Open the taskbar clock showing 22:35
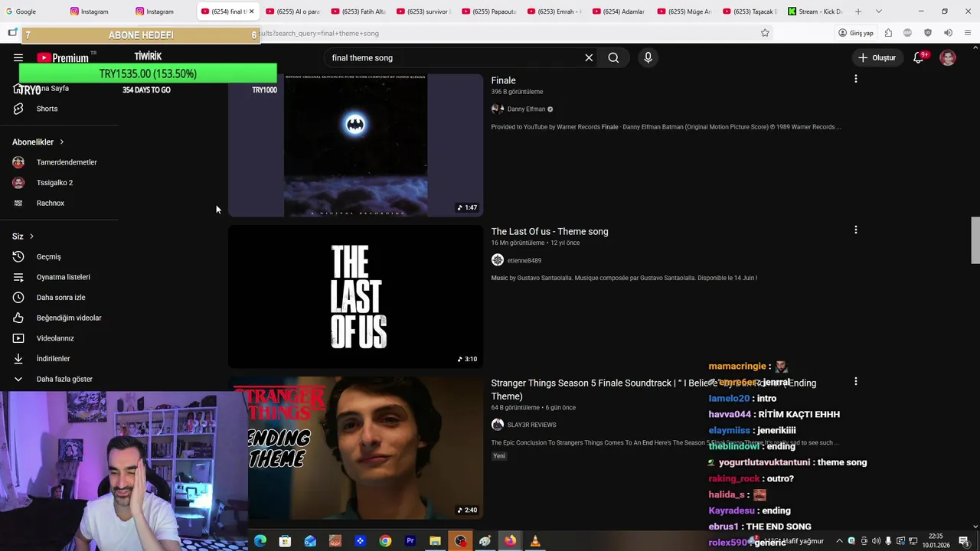Image resolution: width=980 pixels, height=551 pixels. pos(935,541)
